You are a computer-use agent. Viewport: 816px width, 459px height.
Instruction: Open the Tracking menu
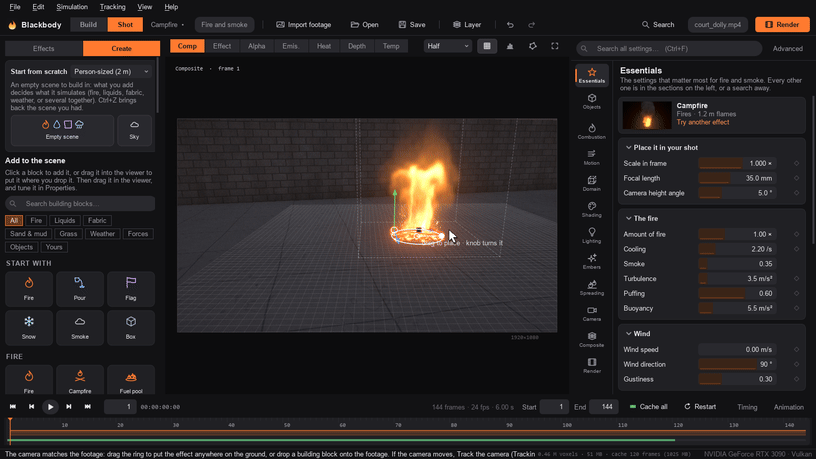coord(112,7)
